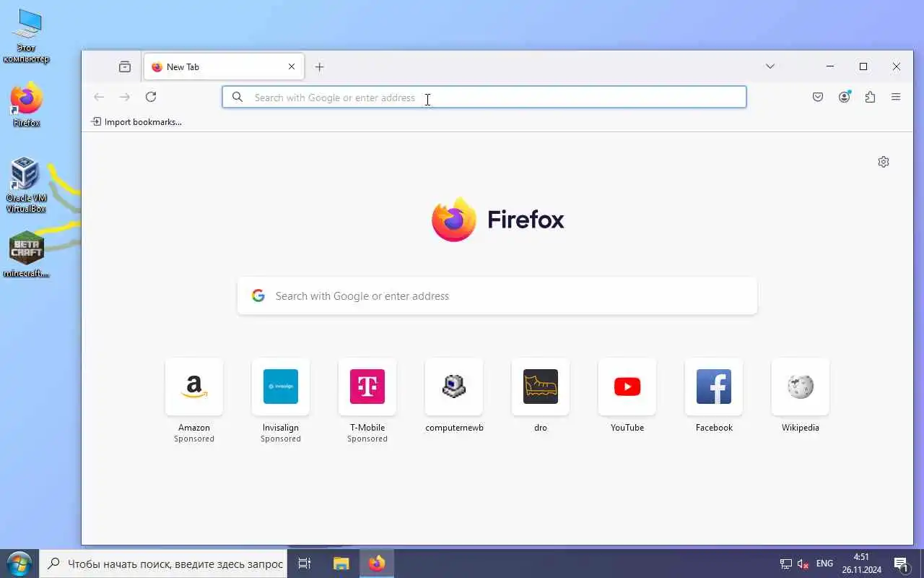Click the taskbar search box
The image size is (924, 578).
point(163,564)
